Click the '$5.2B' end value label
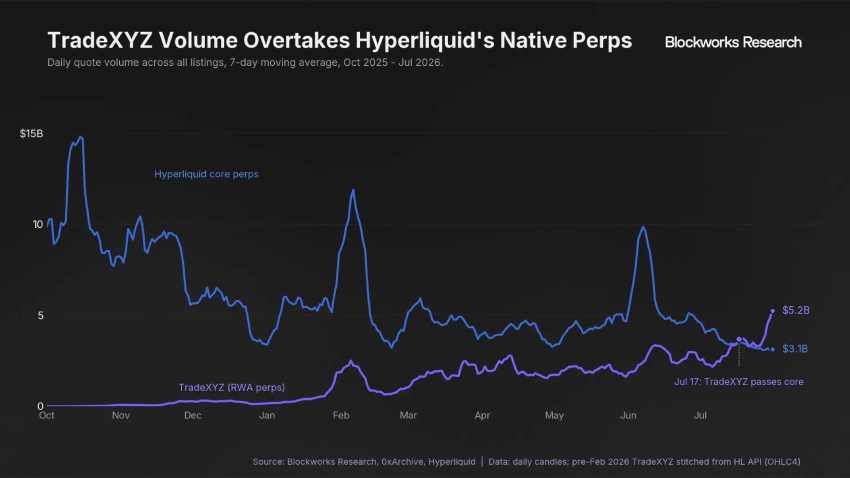The height and width of the screenshot is (478, 850). pos(796,311)
